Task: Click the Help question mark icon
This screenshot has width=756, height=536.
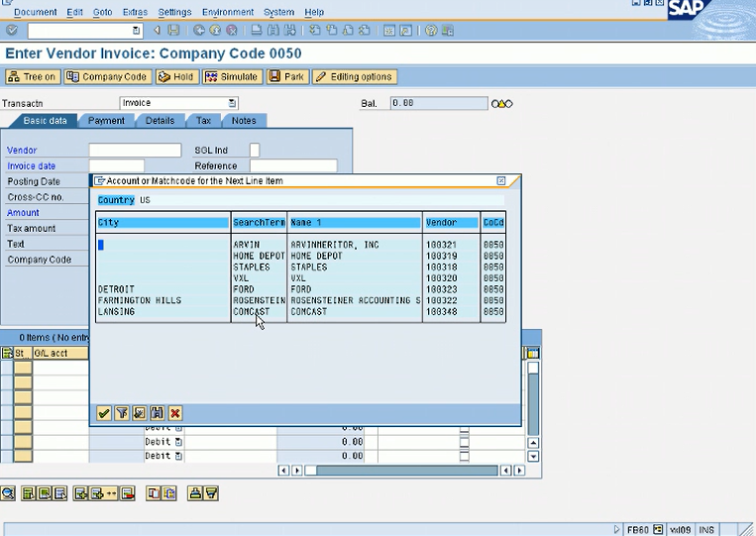Action: coord(431,31)
